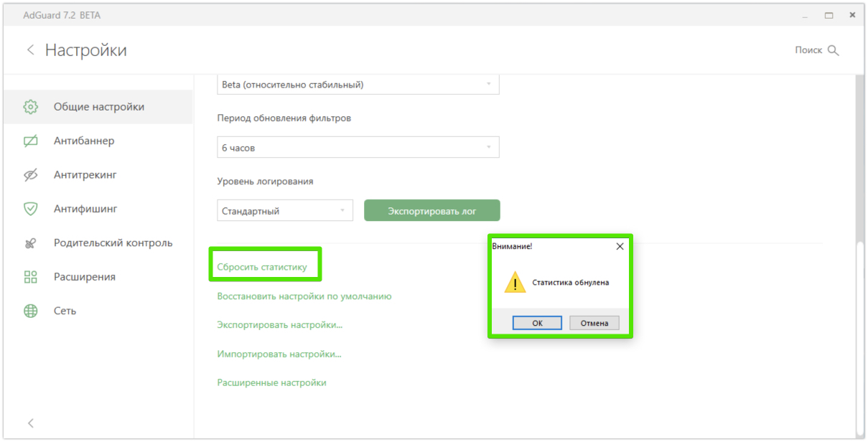
Task: Click the Антифишинг shield icon
Action: pyautogui.click(x=30, y=209)
